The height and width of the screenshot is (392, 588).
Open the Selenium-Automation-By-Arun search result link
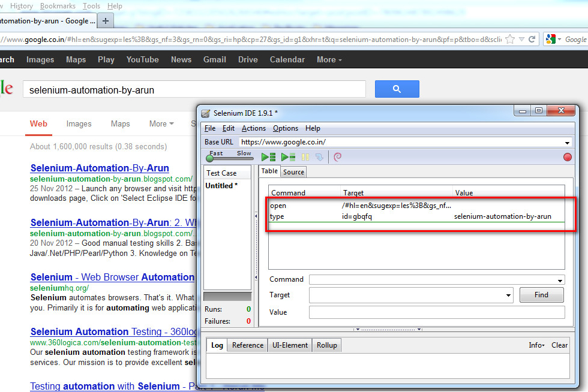click(100, 168)
